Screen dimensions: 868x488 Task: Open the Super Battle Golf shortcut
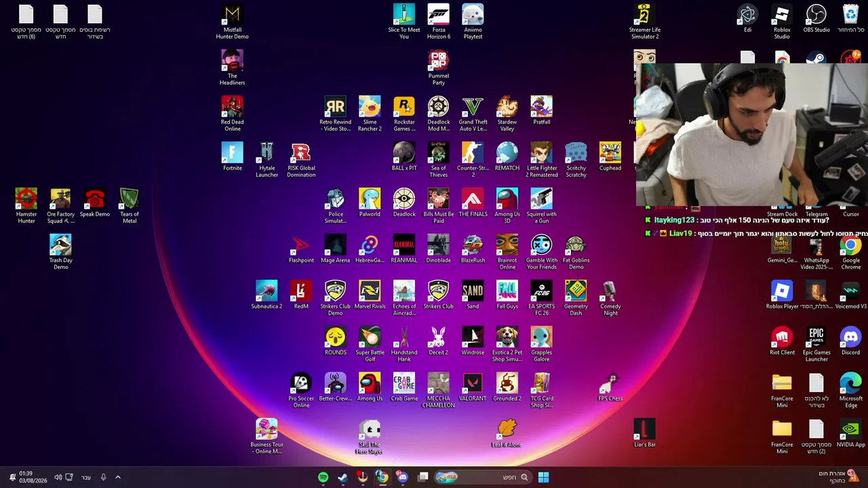click(370, 344)
